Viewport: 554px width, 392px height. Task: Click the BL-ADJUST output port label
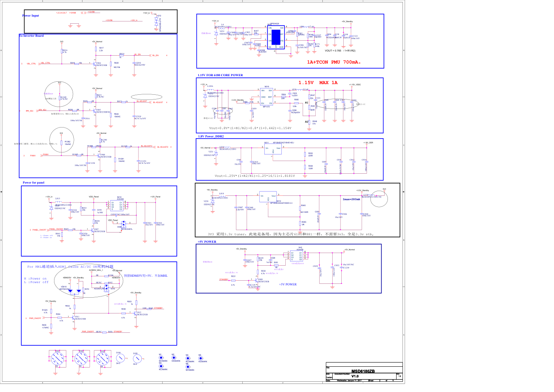point(157,102)
